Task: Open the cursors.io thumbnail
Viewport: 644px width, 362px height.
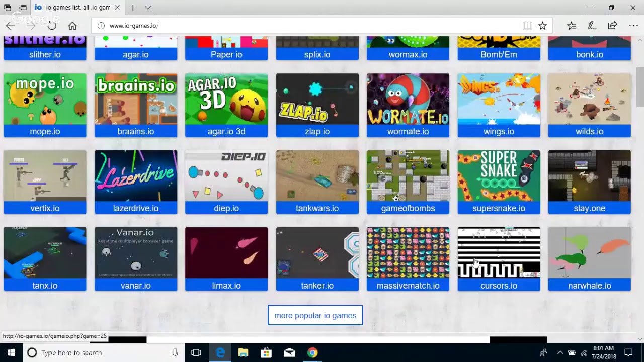Action: [499, 253]
